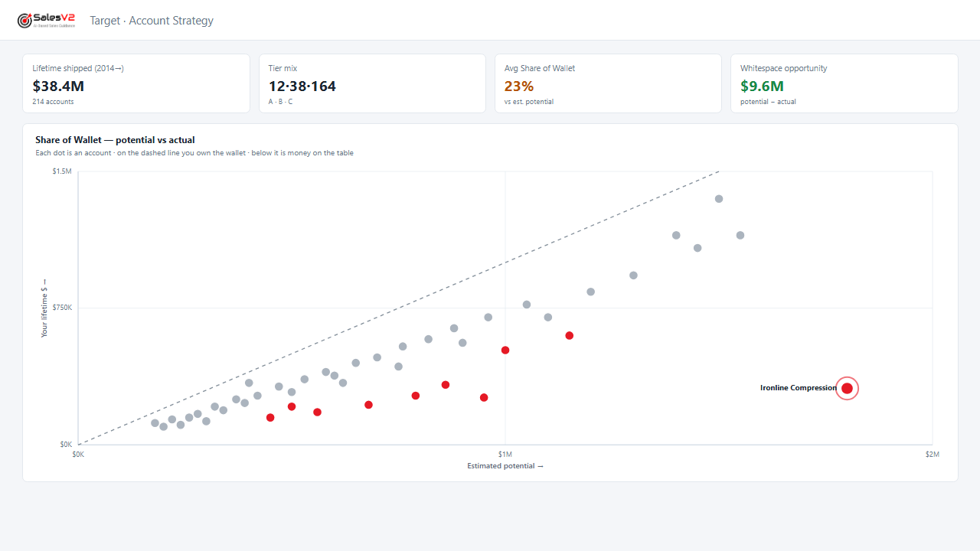Select the highlighted Ironline Compression dot
980x551 pixels.
[x=847, y=388]
